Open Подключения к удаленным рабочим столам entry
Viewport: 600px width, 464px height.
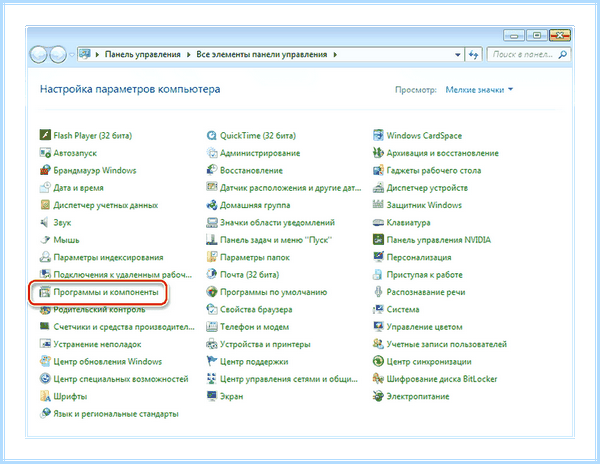pos(122,275)
